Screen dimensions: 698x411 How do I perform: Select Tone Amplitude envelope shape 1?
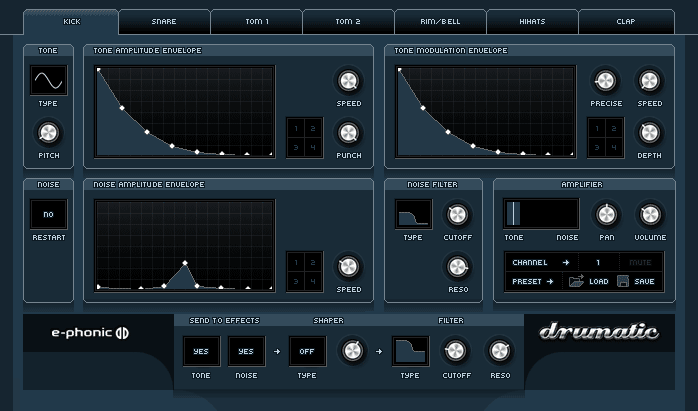tap(296, 129)
